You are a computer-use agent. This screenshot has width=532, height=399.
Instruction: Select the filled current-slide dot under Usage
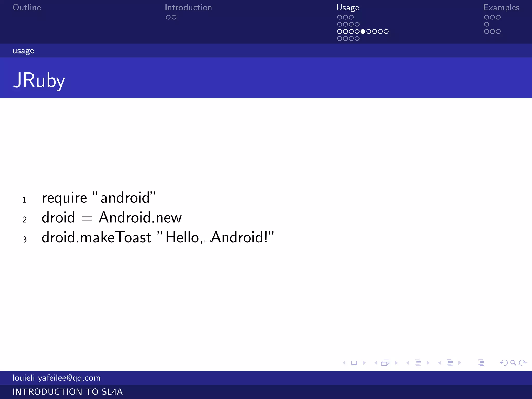(363, 31)
